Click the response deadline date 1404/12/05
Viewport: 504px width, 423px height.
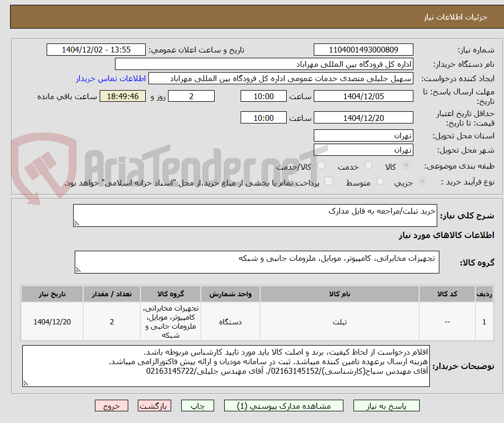pyautogui.click(x=363, y=96)
